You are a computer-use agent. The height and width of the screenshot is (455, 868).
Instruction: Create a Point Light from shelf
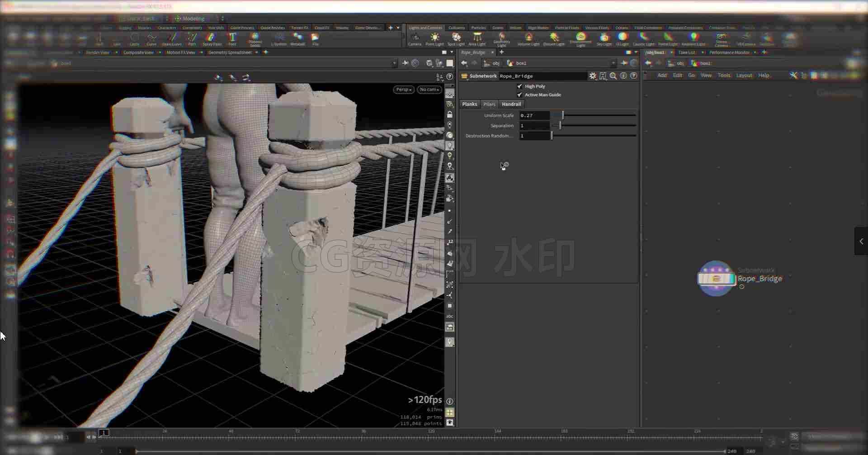click(434, 39)
